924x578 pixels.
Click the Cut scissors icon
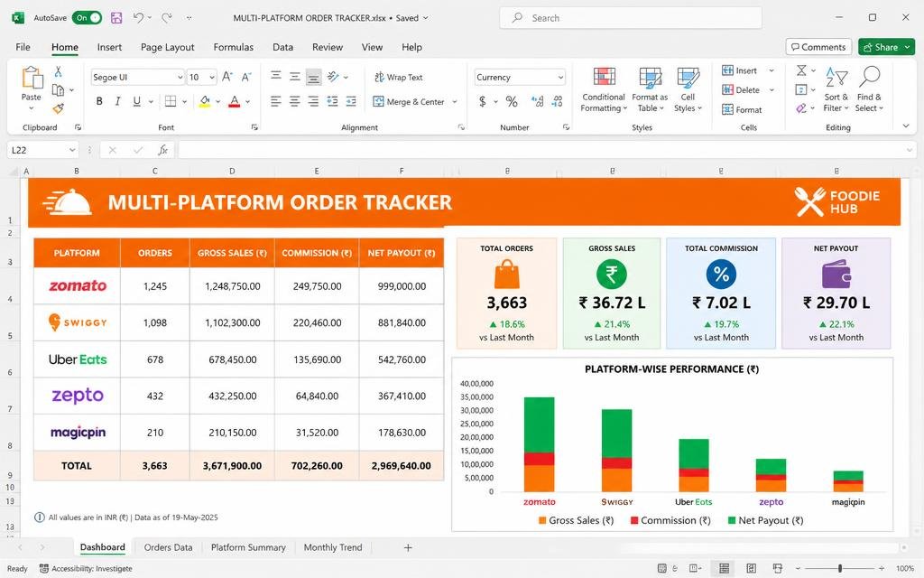58,71
